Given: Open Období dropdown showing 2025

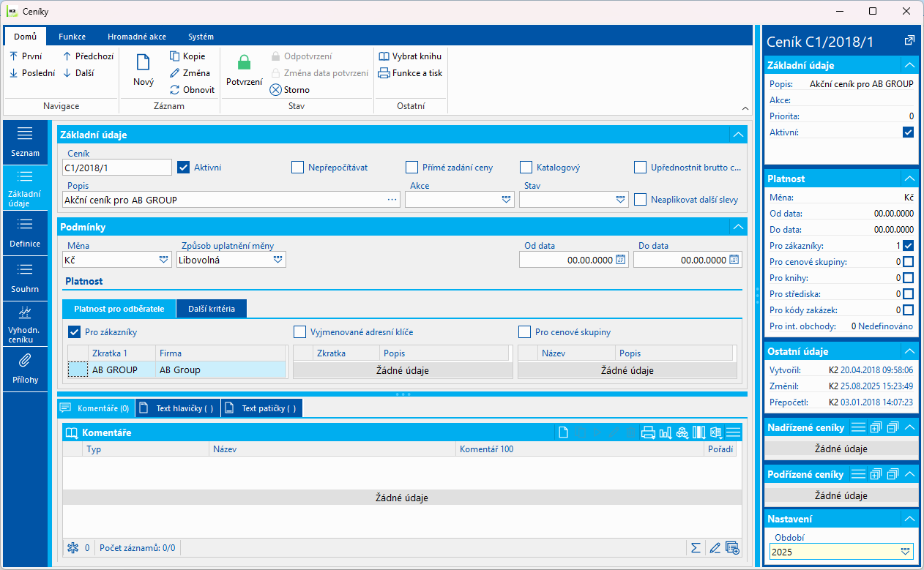Looking at the screenshot, I should [906, 552].
